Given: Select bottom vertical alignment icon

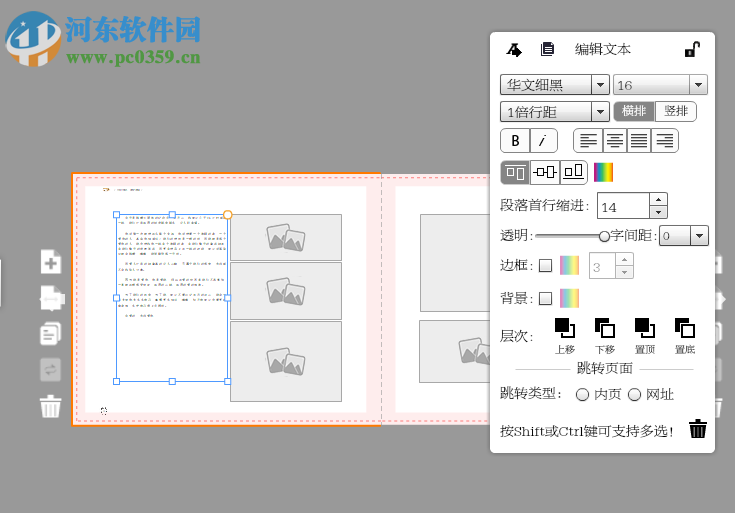Looking at the screenshot, I should 574,173.
